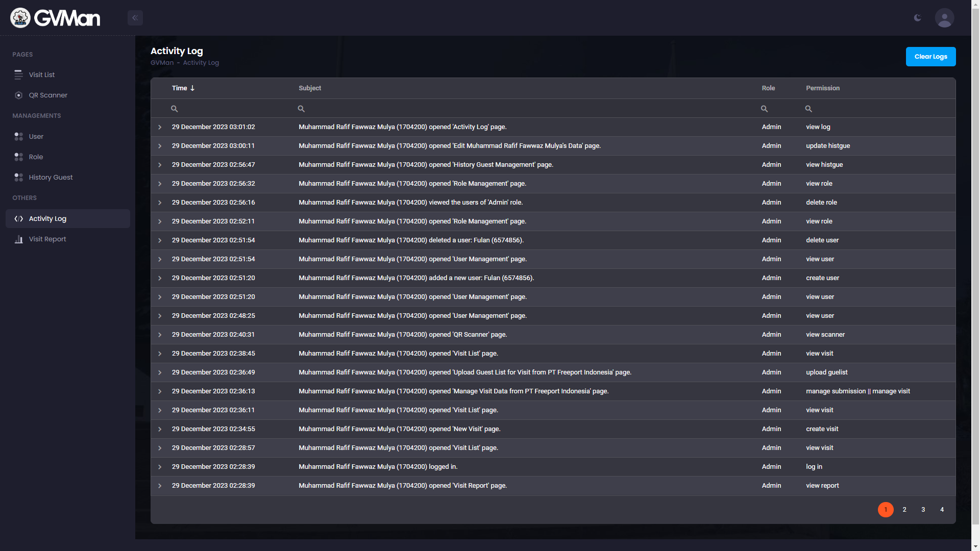Click the Role column search icon
The height and width of the screenshot is (551, 980).
pos(764,109)
